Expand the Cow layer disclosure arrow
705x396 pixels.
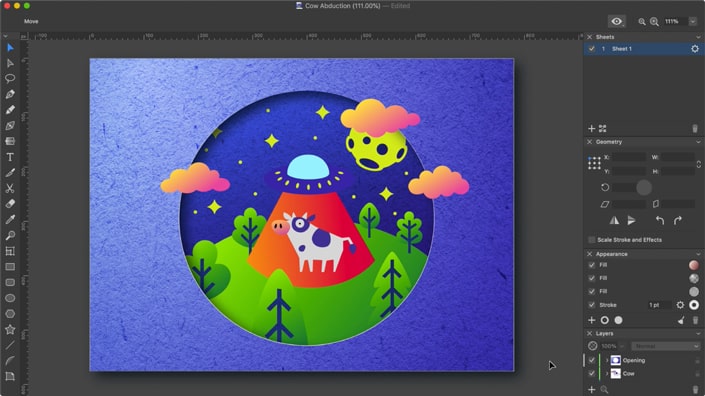click(x=607, y=374)
